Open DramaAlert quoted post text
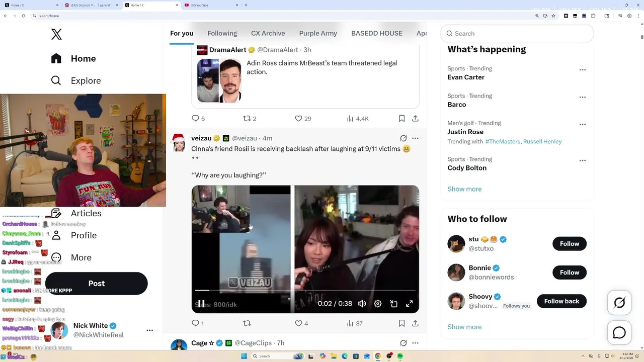This screenshot has width=644, height=362. 322,67
